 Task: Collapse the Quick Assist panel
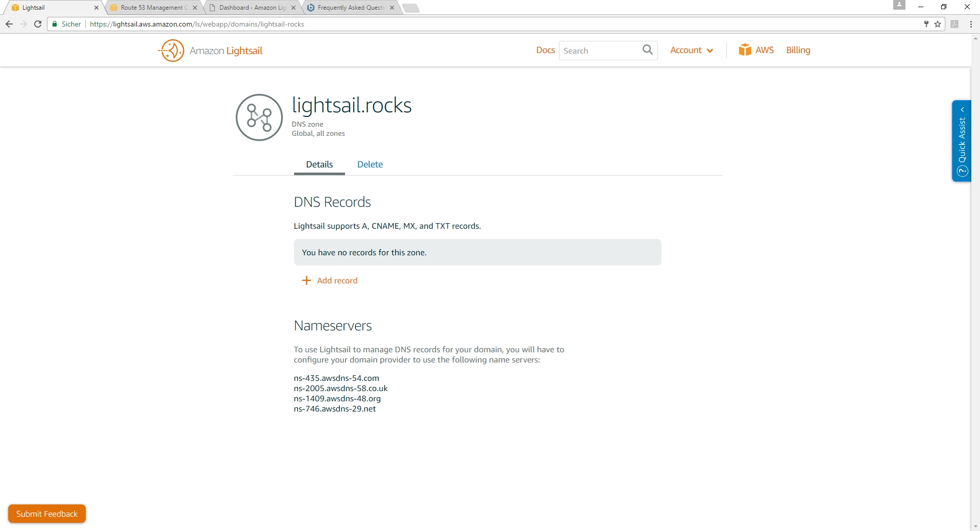962,109
